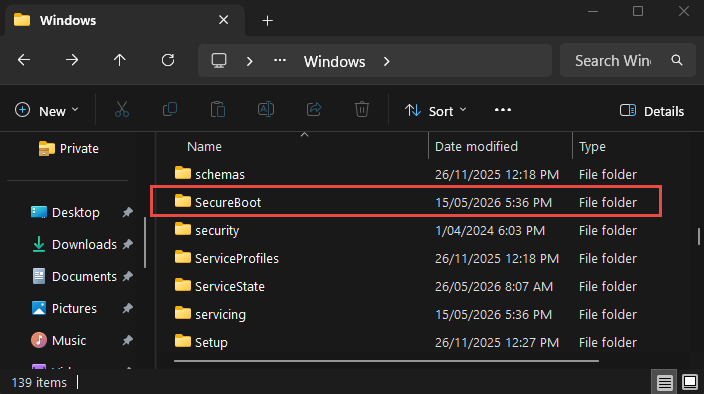Navigate up one folder level
Screen dimensions: 704x394
[119, 60]
